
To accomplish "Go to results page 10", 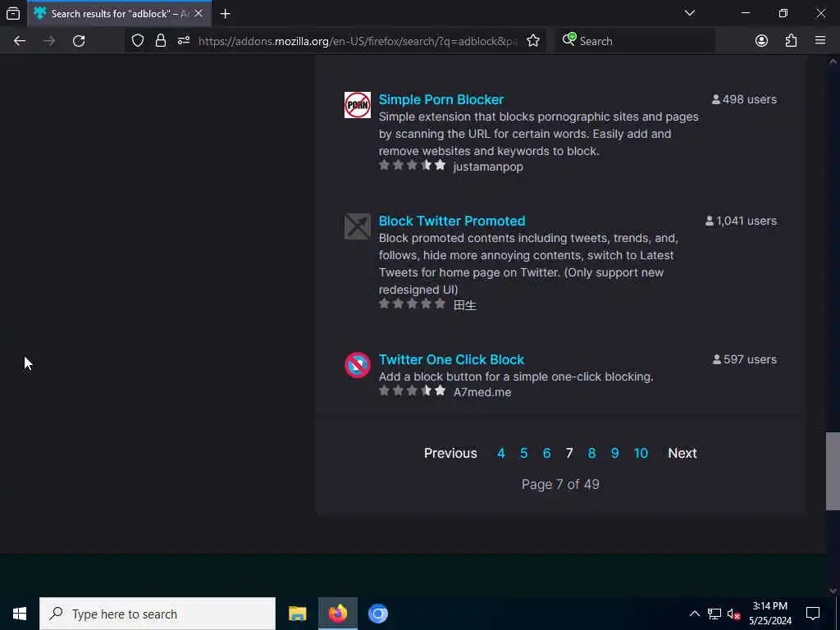I will point(641,453).
